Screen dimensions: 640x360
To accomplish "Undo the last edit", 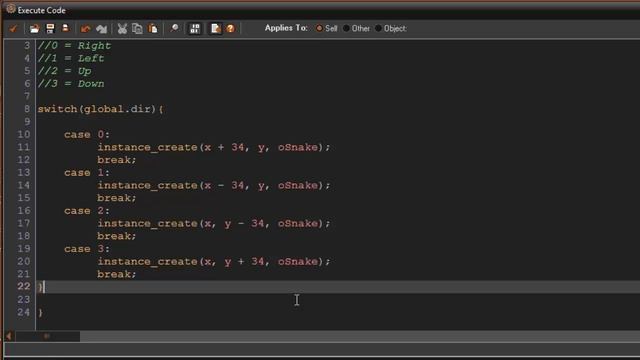I will pyautogui.click(x=86, y=29).
